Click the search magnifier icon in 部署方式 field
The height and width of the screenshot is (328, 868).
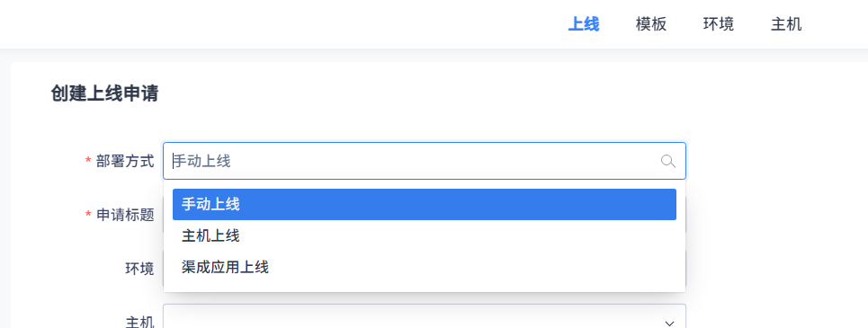[668, 161]
